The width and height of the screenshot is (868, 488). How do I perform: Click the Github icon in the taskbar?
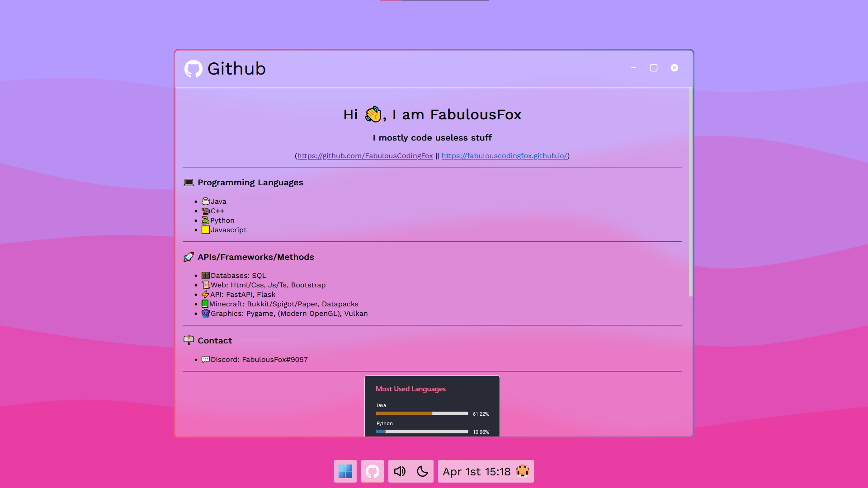point(373,471)
